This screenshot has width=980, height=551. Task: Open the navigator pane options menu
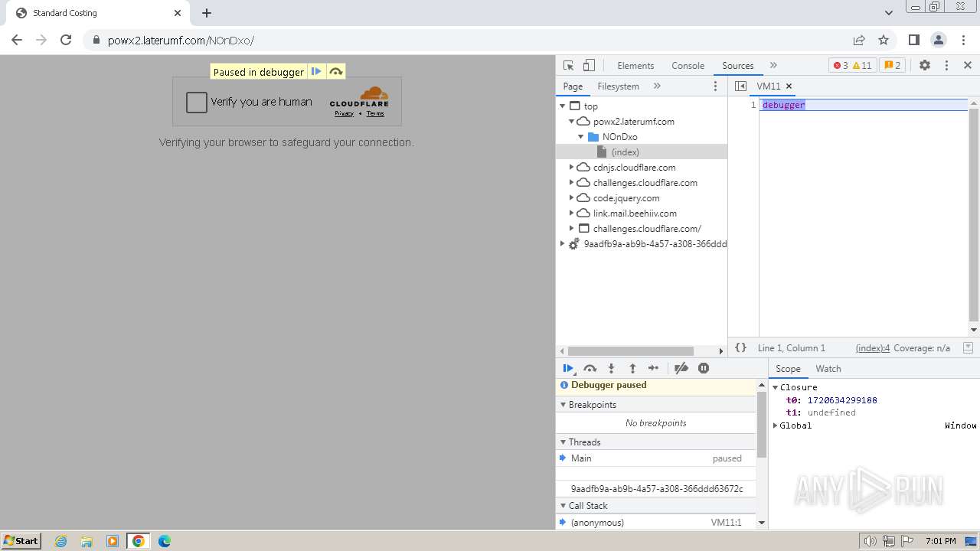pos(716,86)
